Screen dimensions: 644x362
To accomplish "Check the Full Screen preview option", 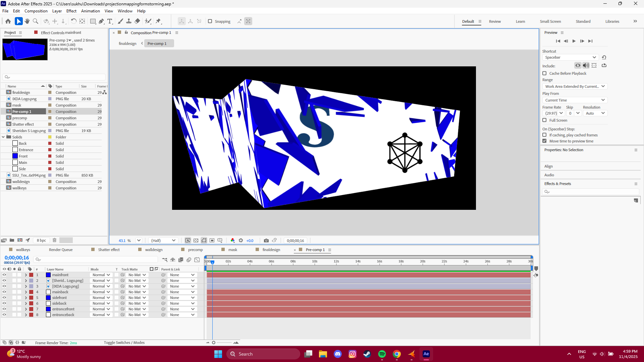I will click(x=544, y=120).
